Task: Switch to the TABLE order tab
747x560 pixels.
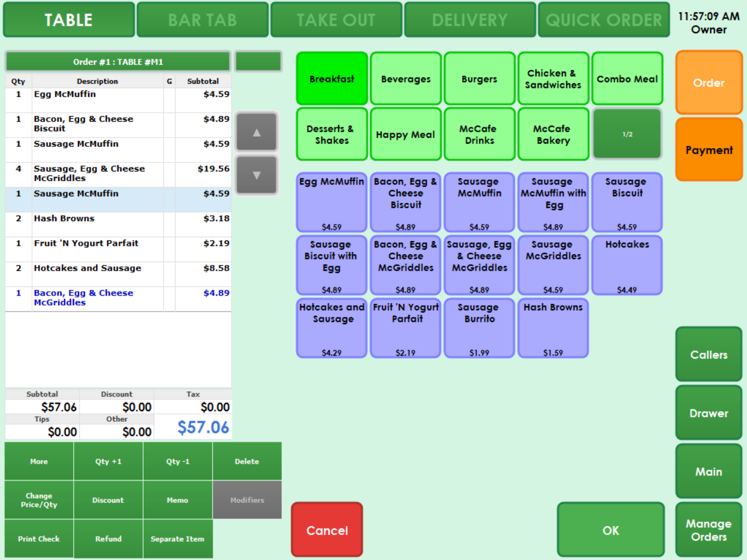Action: (69, 20)
